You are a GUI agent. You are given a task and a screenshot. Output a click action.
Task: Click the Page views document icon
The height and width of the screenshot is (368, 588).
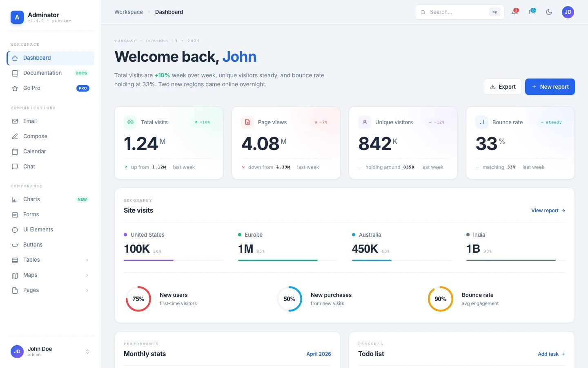point(247,122)
